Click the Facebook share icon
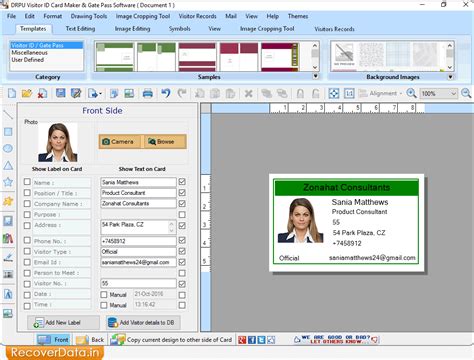Viewport: 474px width, 360px height. tap(252, 340)
